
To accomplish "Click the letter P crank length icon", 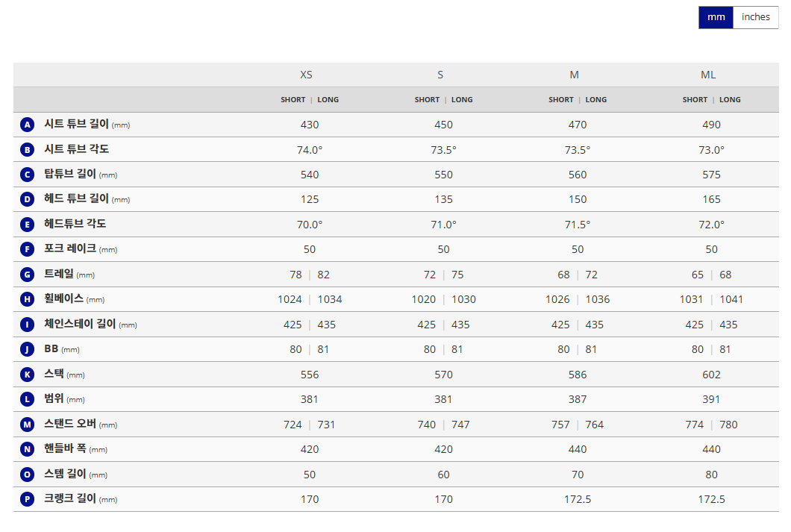I will [x=28, y=499].
